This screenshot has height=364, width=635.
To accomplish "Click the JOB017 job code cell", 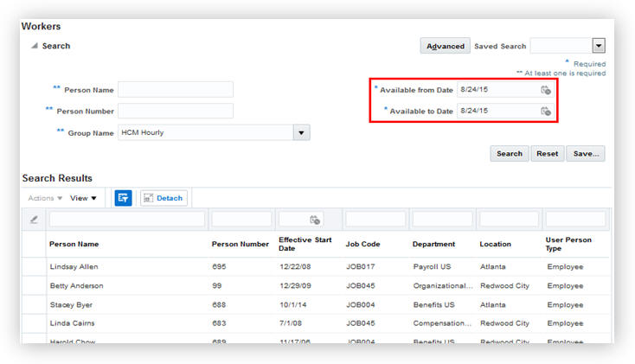I will (x=361, y=267).
